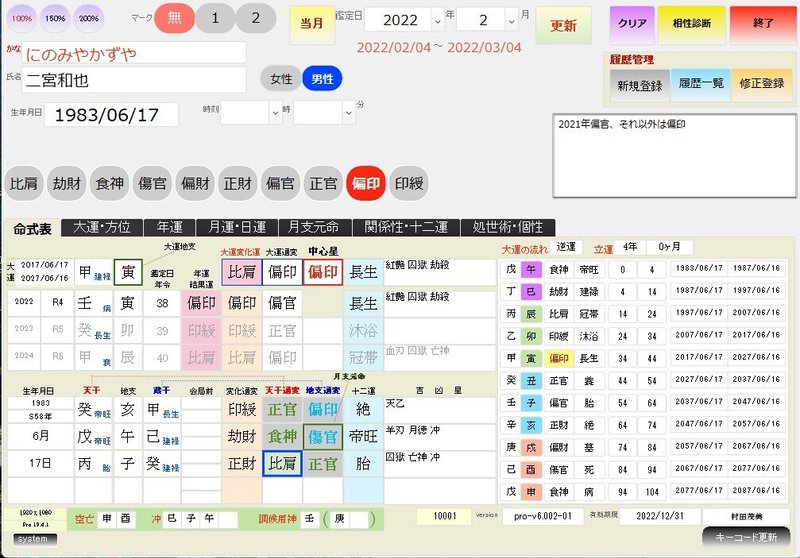Select mark 1 option
This screenshot has width=800, height=558.
(215, 18)
